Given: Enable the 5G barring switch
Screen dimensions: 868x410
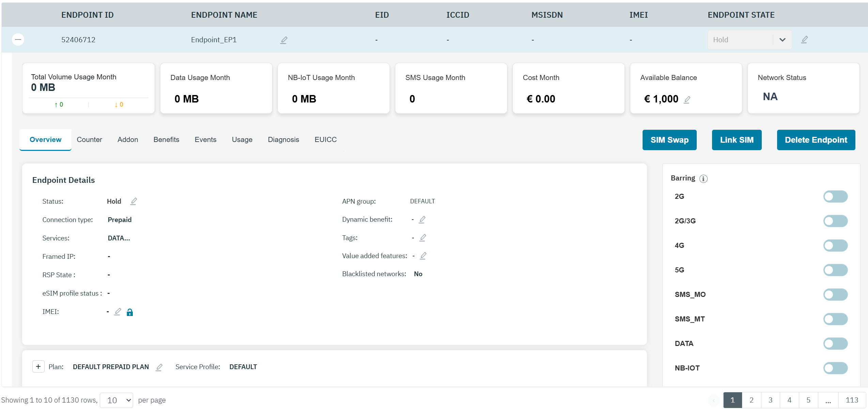Looking at the screenshot, I should click(835, 270).
